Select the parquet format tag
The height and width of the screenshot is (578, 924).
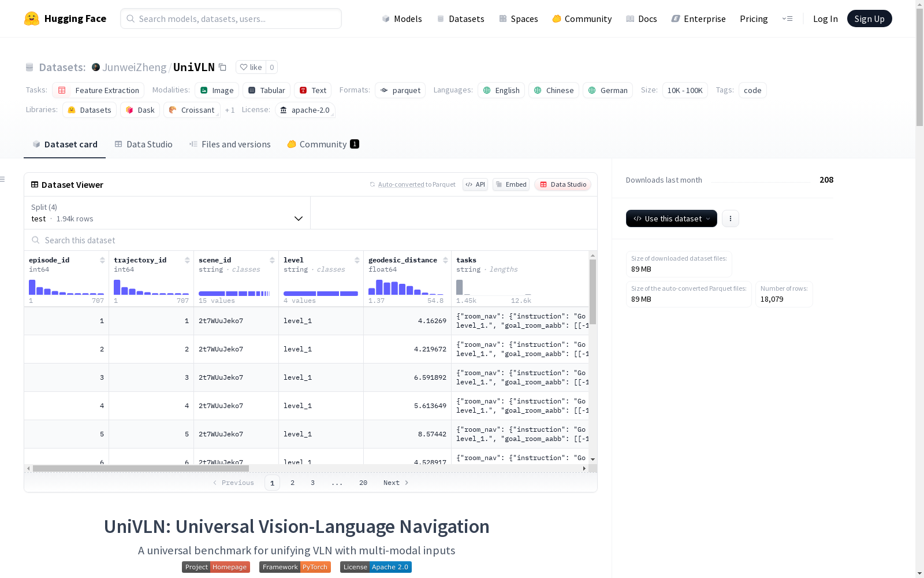pyautogui.click(x=400, y=90)
